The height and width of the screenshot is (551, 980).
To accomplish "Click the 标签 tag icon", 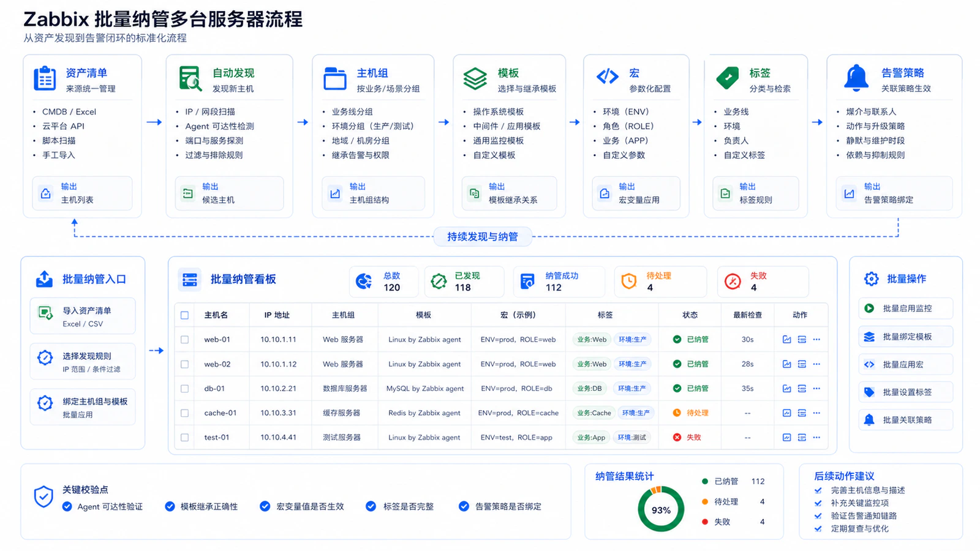I will coord(728,77).
